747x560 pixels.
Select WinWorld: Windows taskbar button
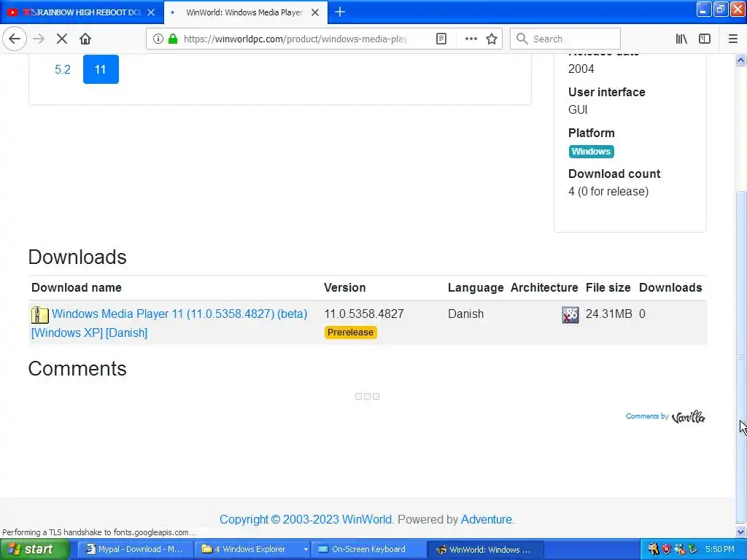[485, 550]
